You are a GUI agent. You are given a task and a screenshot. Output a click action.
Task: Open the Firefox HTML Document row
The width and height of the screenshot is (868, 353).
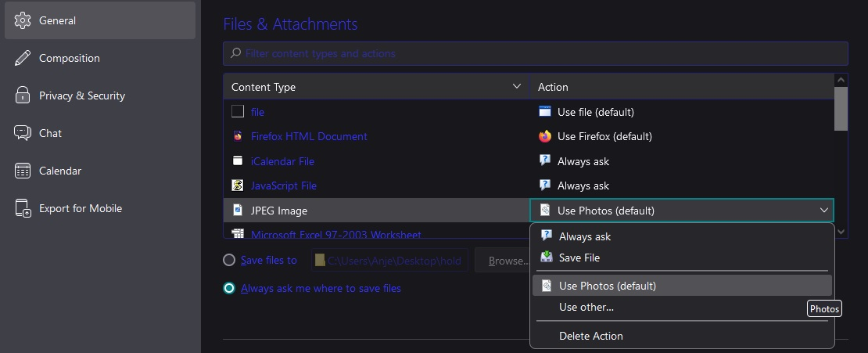click(x=309, y=136)
